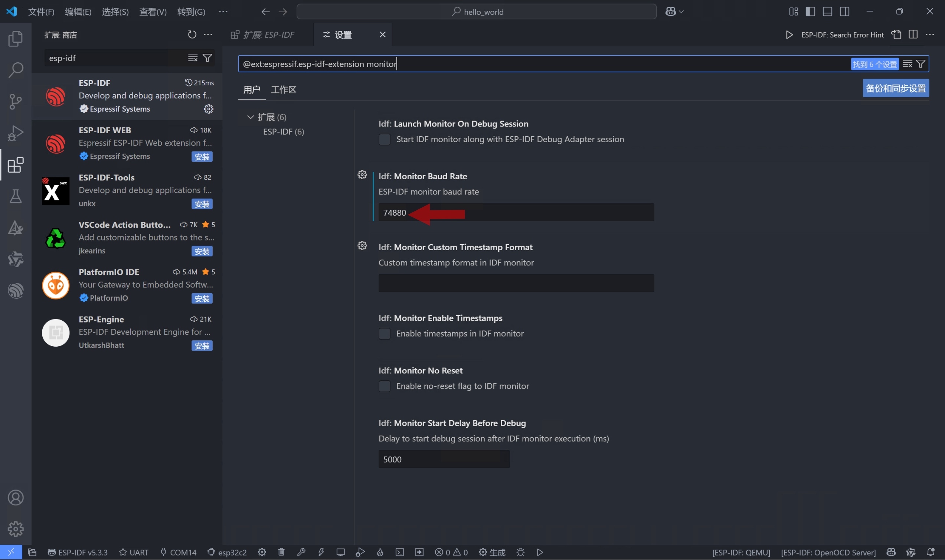The image size is (945, 560).
Task: Open 转到(G) menu
Action: (x=192, y=12)
